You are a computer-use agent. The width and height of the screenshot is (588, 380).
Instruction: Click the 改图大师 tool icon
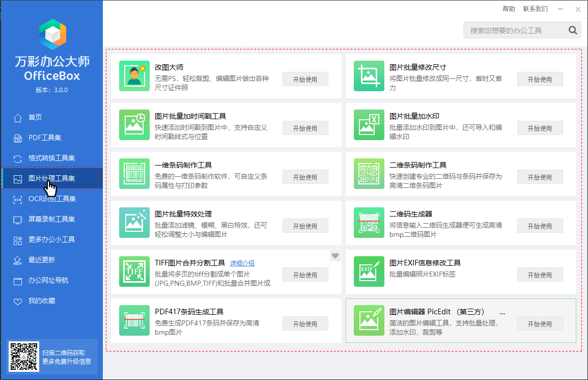tap(134, 76)
